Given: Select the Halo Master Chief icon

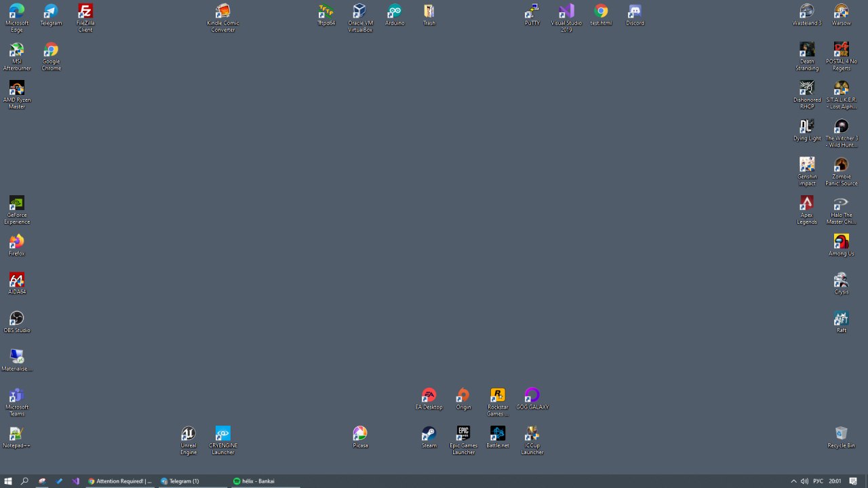Looking at the screenshot, I should point(842,210).
